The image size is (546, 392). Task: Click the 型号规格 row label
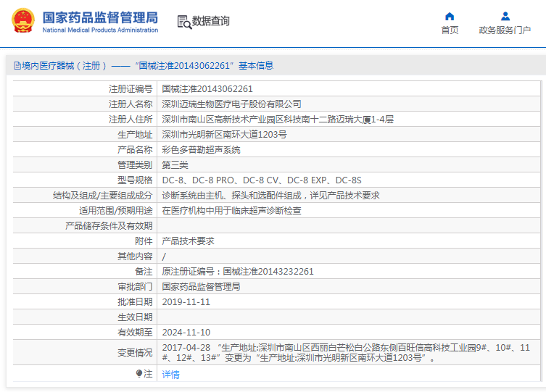click(135, 180)
